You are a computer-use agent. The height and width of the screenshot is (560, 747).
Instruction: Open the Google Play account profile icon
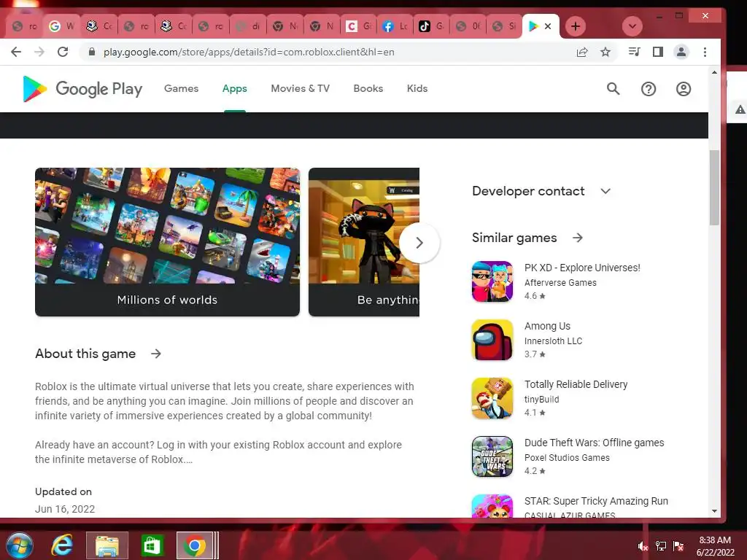[683, 88]
